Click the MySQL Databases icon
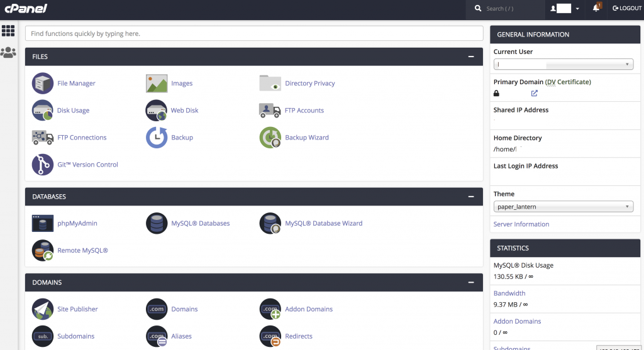This screenshot has width=644, height=350. click(157, 223)
